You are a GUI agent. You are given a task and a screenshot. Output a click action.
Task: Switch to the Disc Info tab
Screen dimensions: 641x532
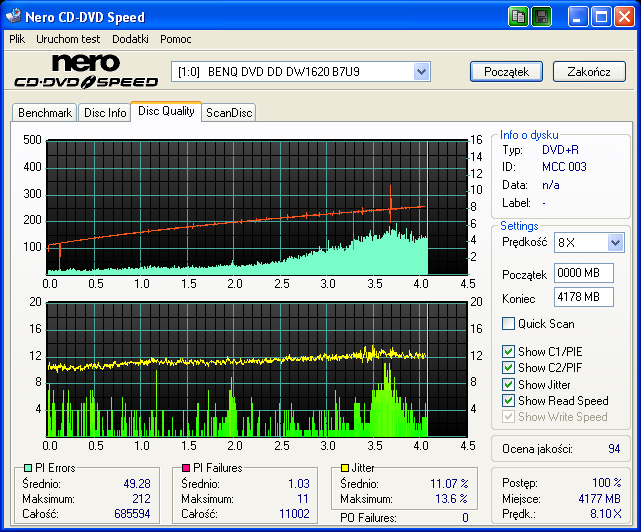click(x=105, y=112)
